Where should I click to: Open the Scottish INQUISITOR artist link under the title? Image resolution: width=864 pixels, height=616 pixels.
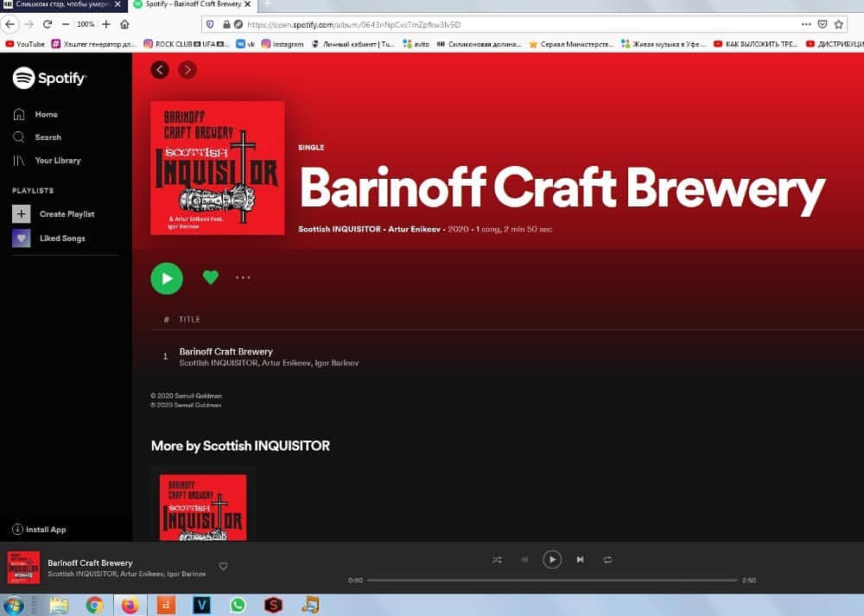coord(340,229)
